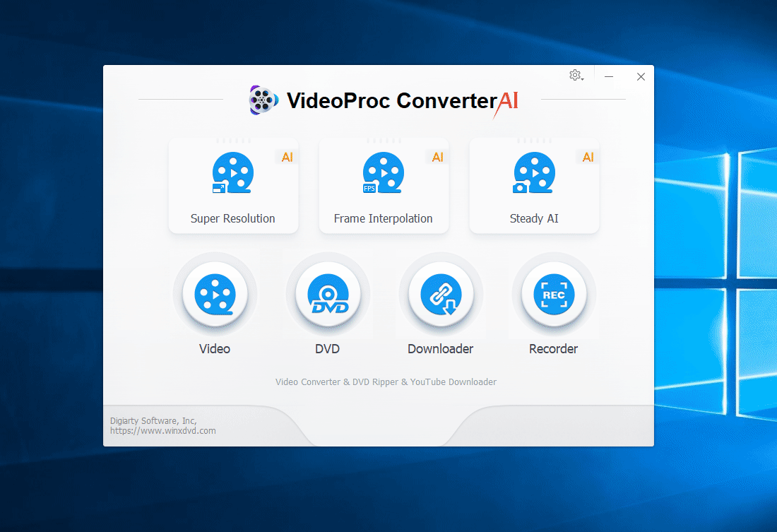Open the settings gear menu

click(x=576, y=76)
